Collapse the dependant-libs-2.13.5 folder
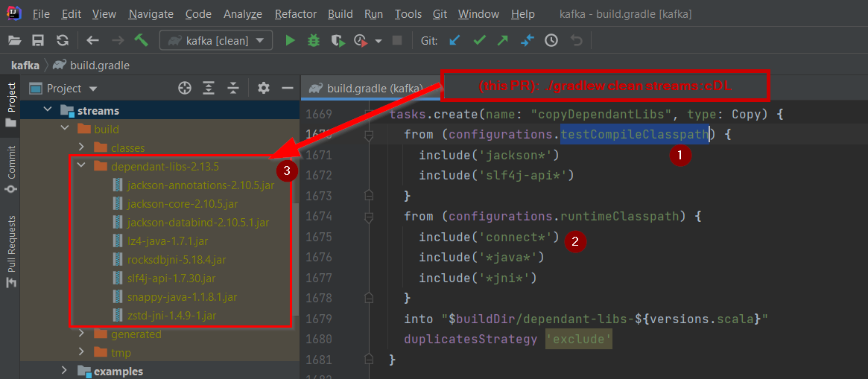 [x=81, y=165]
